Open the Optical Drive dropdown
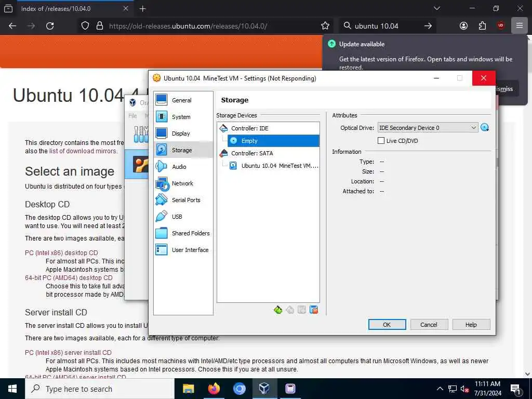Viewport: 532px width, 399px height. click(428, 128)
